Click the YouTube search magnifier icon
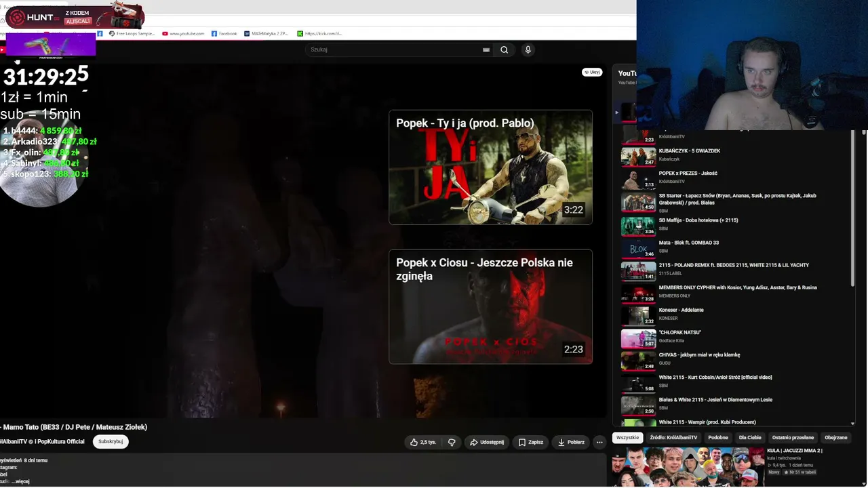 click(x=504, y=49)
